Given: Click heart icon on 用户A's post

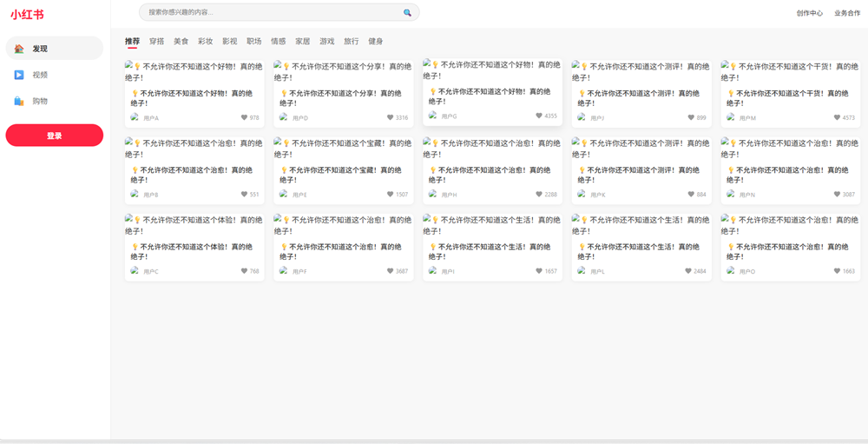Looking at the screenshot, I should click(x=245, y=117).
